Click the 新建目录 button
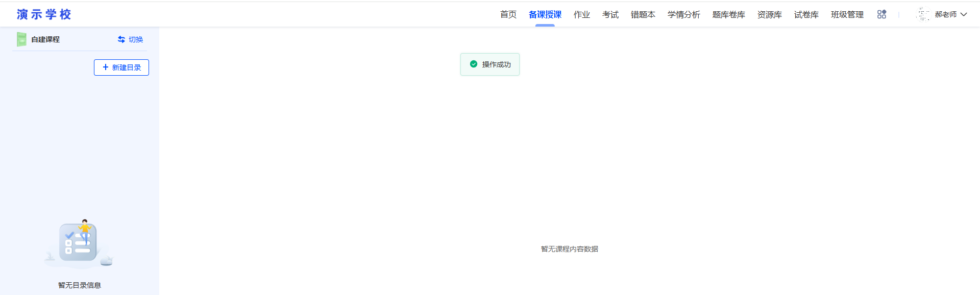Image resolution: width=980 pixels, height=295 pixels. tap(121, 67)
